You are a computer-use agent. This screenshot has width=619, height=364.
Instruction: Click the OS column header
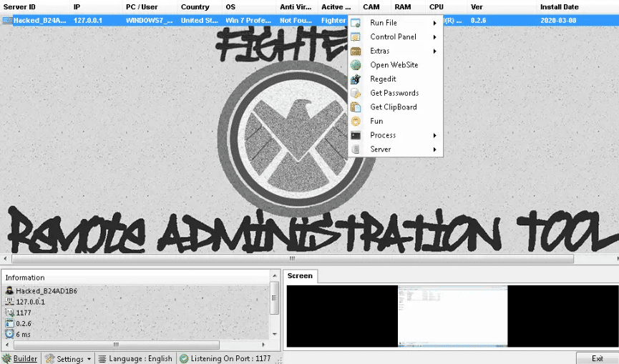click(249, 7)
